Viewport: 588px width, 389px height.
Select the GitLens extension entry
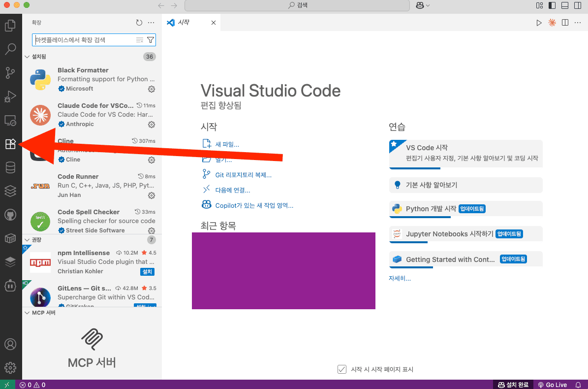click(x=92, y=294)
